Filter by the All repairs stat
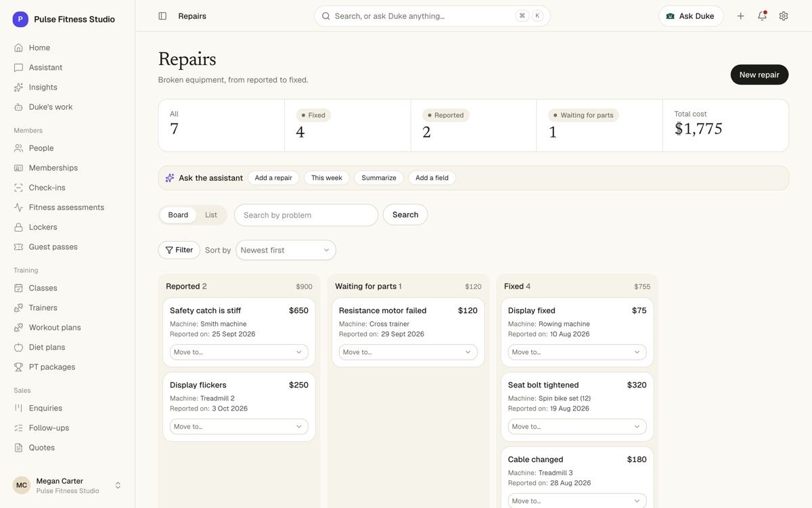The width and height of the screenshot is (812, 508). tap(221, 125)
